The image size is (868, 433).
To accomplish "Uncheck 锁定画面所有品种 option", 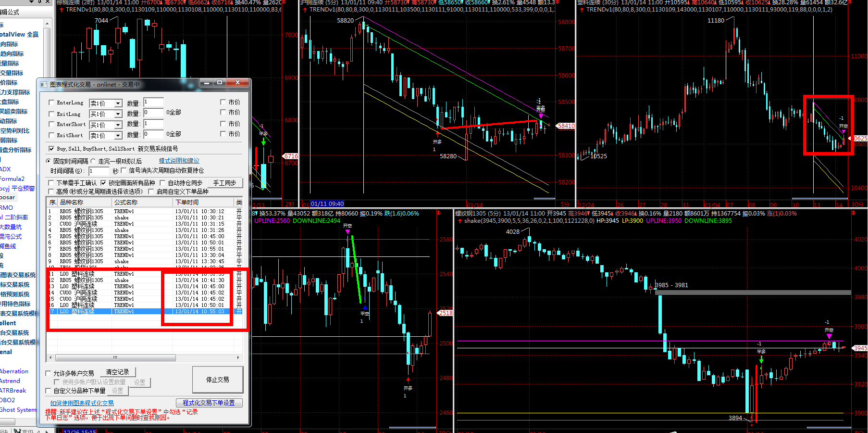I will pyautogui.click(x=103, y=183).
